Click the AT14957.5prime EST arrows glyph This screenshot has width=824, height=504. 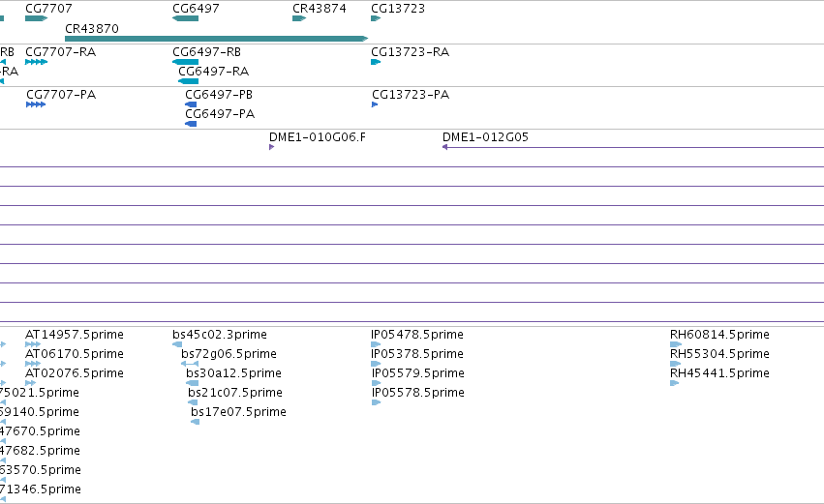point(33,344)
